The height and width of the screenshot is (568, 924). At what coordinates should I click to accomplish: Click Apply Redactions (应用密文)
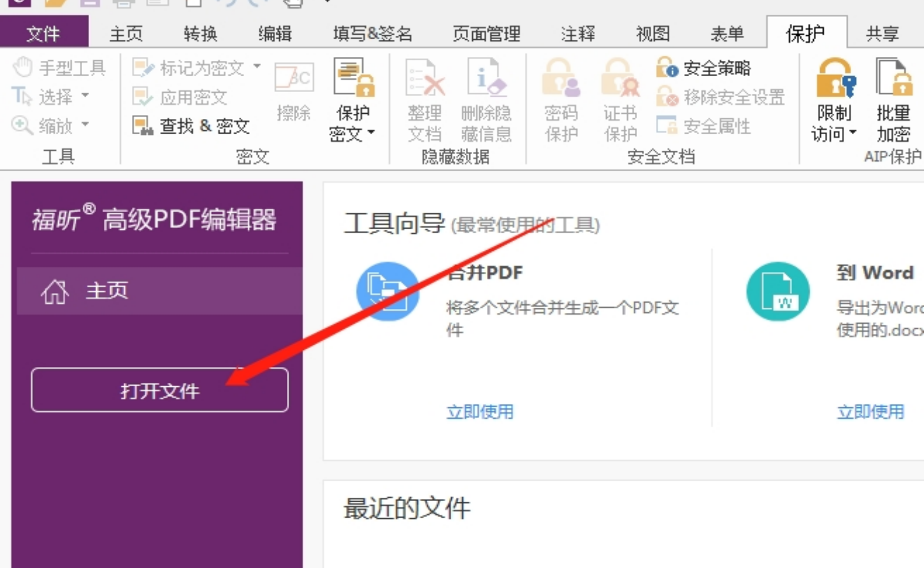coord(180,97)
